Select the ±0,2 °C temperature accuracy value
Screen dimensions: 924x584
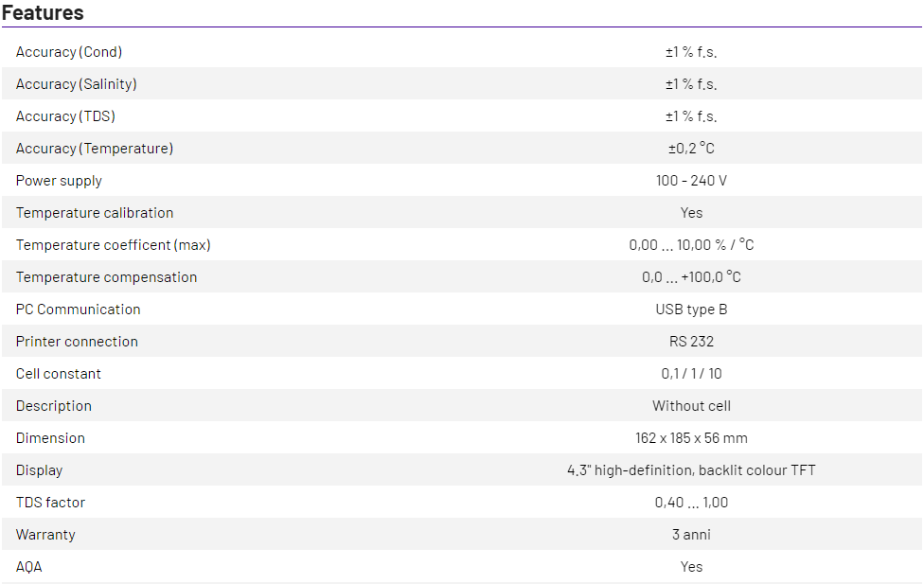[x=691, y=149]
